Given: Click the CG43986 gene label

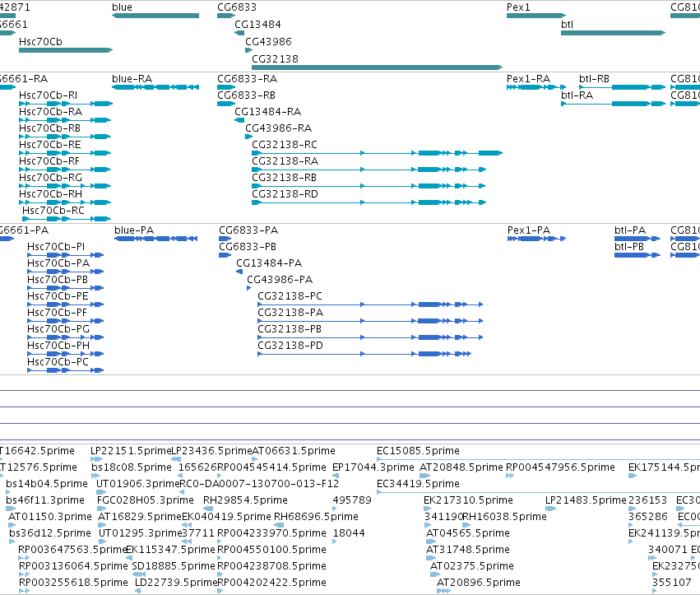Looking at the screenshot, I should click(x=268, y=41).
